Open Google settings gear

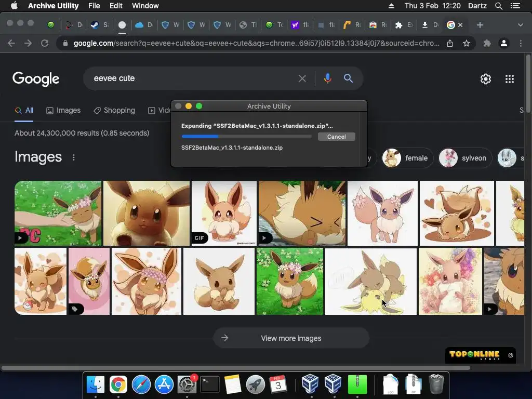click(x=486, y=79)
